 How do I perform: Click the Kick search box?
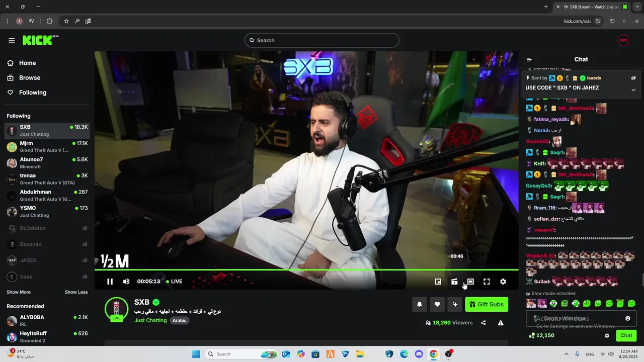(322, 40)
